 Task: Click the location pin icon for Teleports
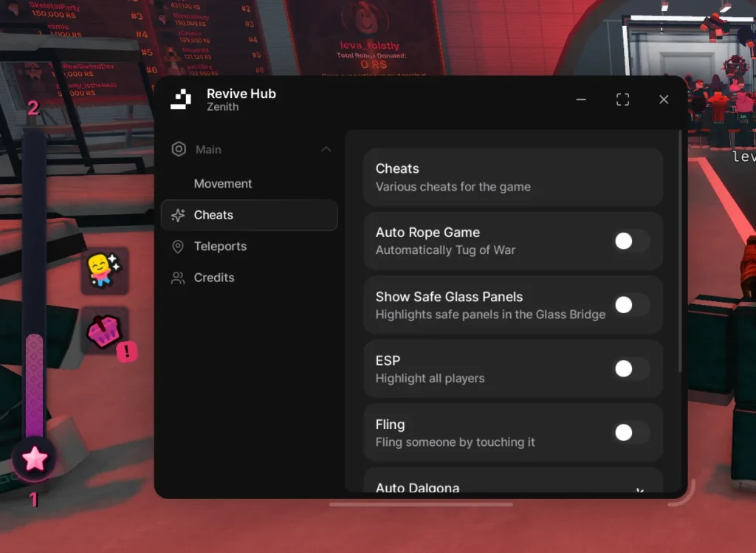pos(178,247)
